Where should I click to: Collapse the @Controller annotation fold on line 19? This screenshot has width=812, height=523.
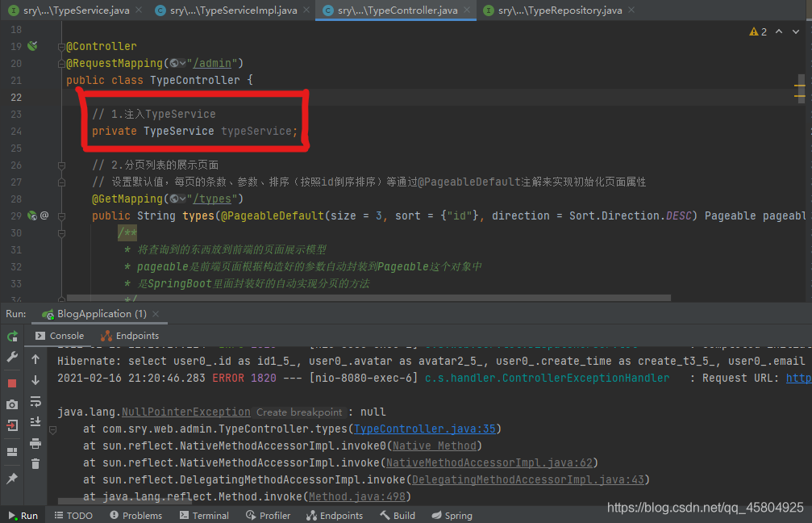tap(61, 47)
